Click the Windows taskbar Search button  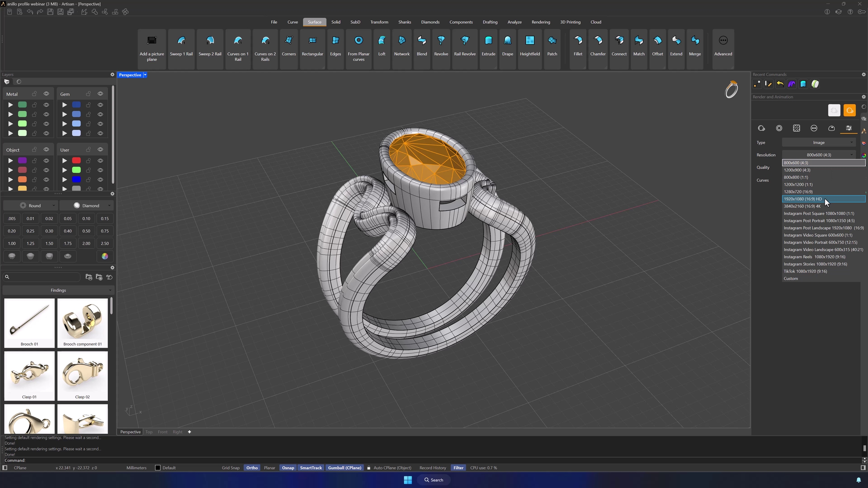point(433,480)
